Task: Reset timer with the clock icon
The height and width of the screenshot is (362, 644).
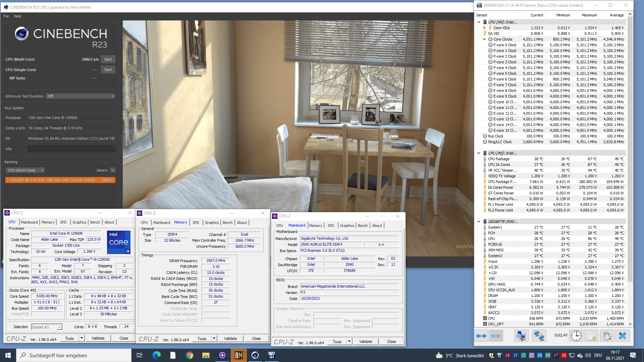Action: pyautogui.click(x=576, y=336)
